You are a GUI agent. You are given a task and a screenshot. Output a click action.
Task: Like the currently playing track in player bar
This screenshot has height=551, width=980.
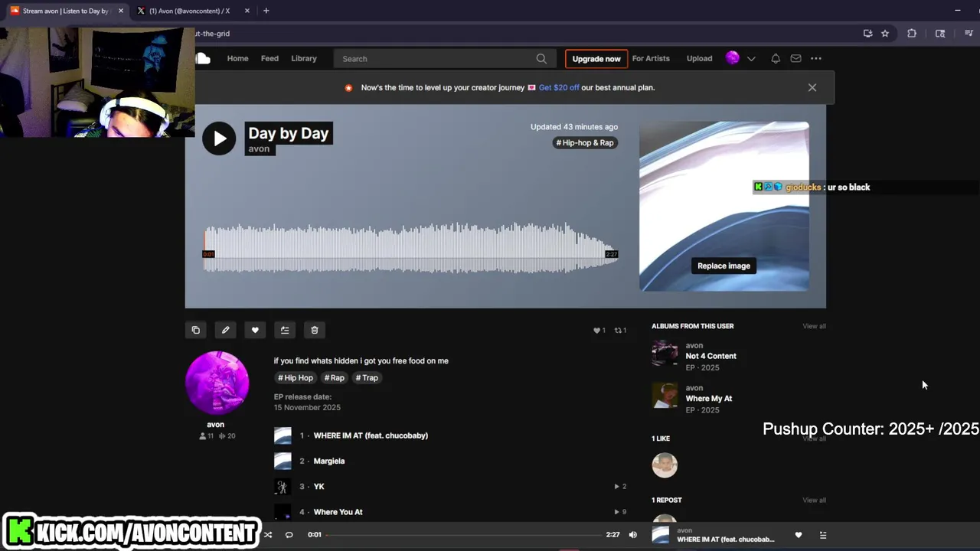coord(799,535)
